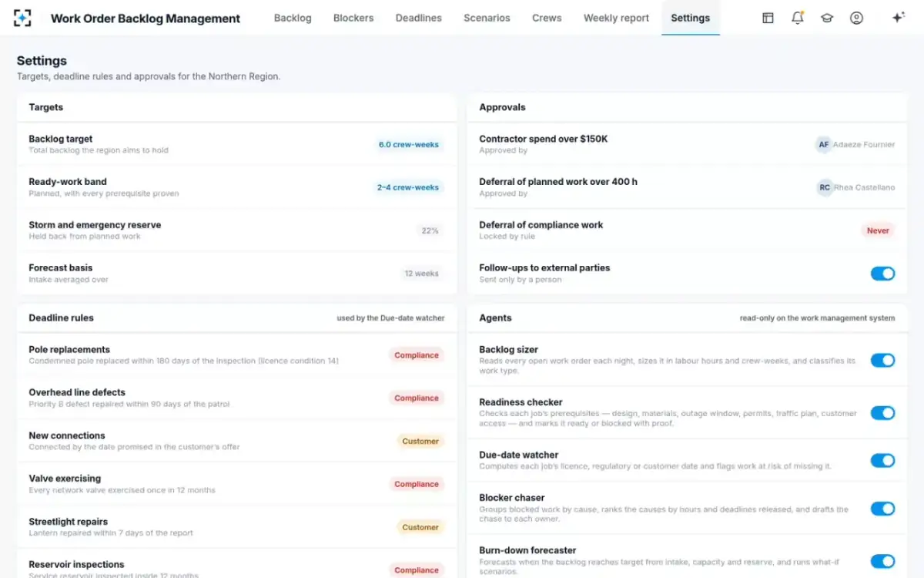The height and width of the screenshot is (578, 924).
Task: Click 'used by the Due-date watcher' note
Action: [391, 318]
